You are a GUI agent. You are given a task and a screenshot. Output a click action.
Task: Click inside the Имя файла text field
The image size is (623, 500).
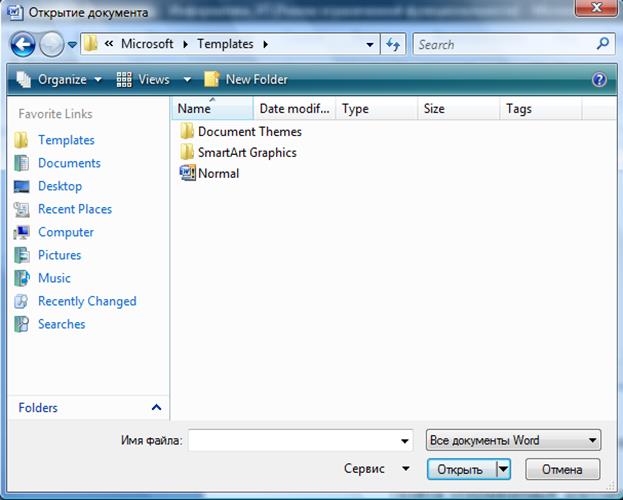[x=293, y=440]
